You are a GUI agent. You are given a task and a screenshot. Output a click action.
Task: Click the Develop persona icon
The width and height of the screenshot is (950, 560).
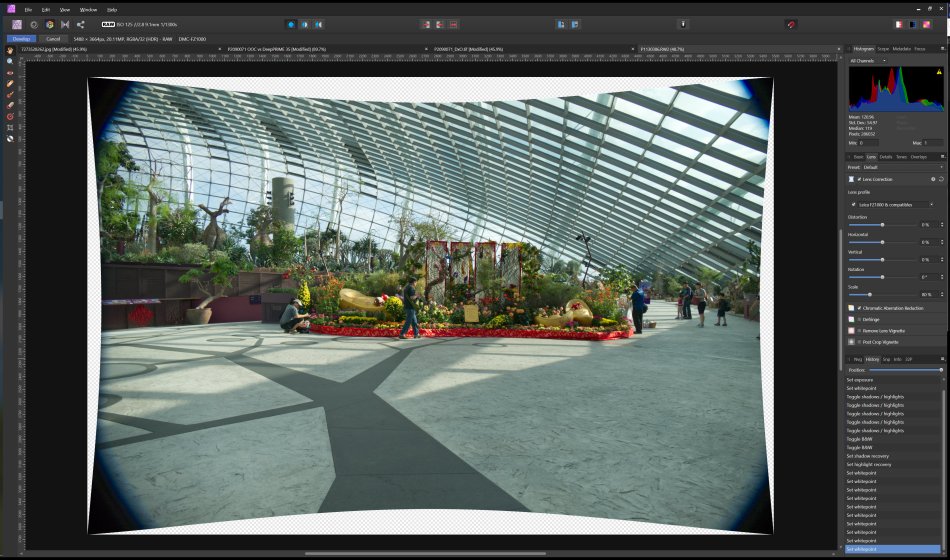tap(49, 24)
